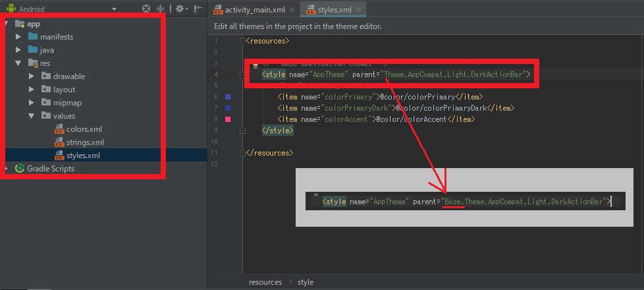
Task: Collapse the res folder
Action: pos(18,63)
